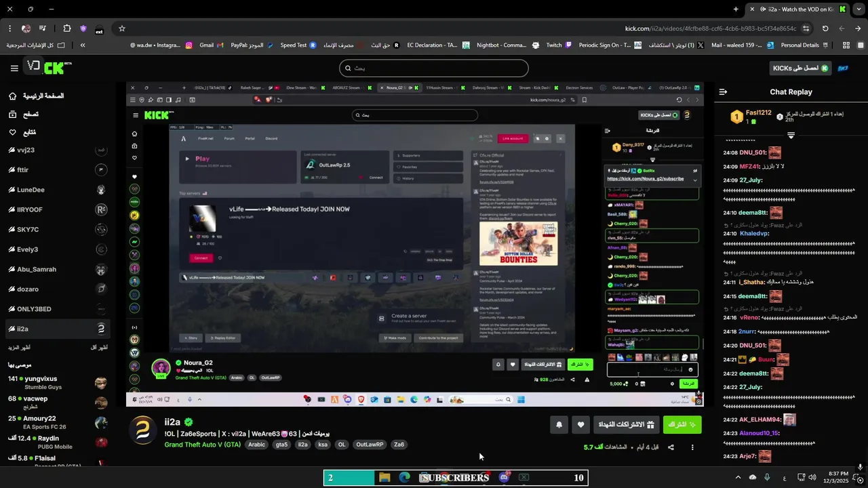The height and width of the screenshot is (488, 868).
Task: Click vReno username in chat
Action: pos(749,317)
